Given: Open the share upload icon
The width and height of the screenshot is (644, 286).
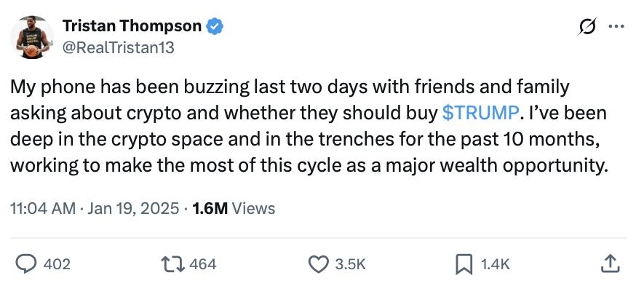Looking at the screenshot, I should click(x=610, y=264).
